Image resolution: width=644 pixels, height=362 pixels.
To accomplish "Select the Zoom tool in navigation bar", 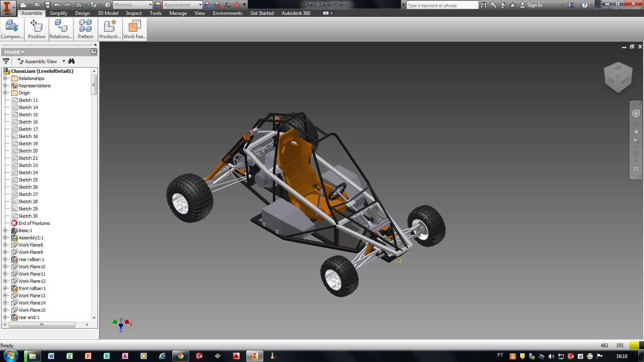I will click(x=636, y=140).
